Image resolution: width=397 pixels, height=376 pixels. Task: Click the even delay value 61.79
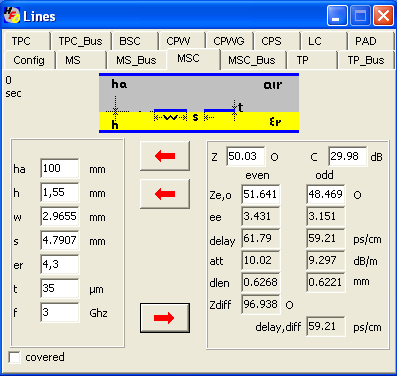[261, 238]
